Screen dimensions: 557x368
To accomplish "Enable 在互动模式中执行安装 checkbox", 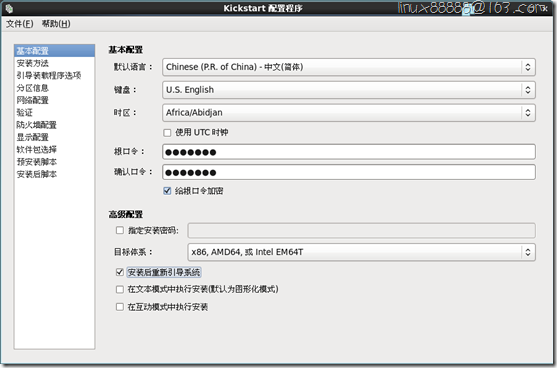I will tap(120, 307).
